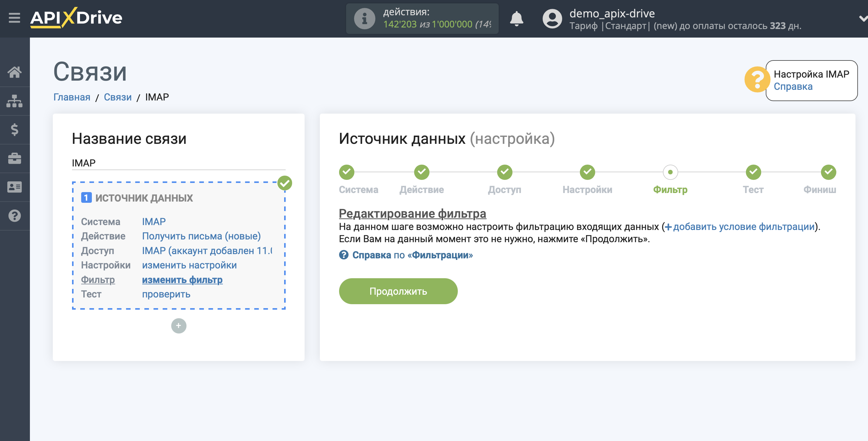Click the yellow help question bubble
868x441 pixels.
pos(757,80)
